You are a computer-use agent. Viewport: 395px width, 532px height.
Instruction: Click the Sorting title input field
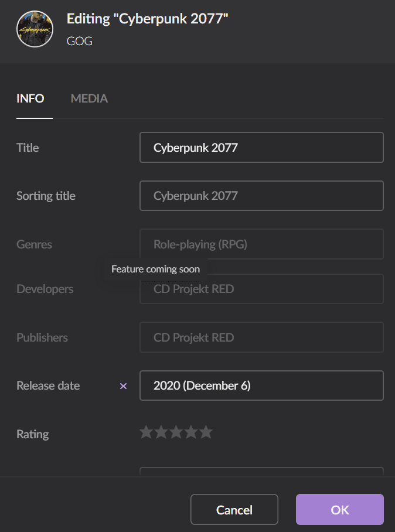[x=261, y=196]
